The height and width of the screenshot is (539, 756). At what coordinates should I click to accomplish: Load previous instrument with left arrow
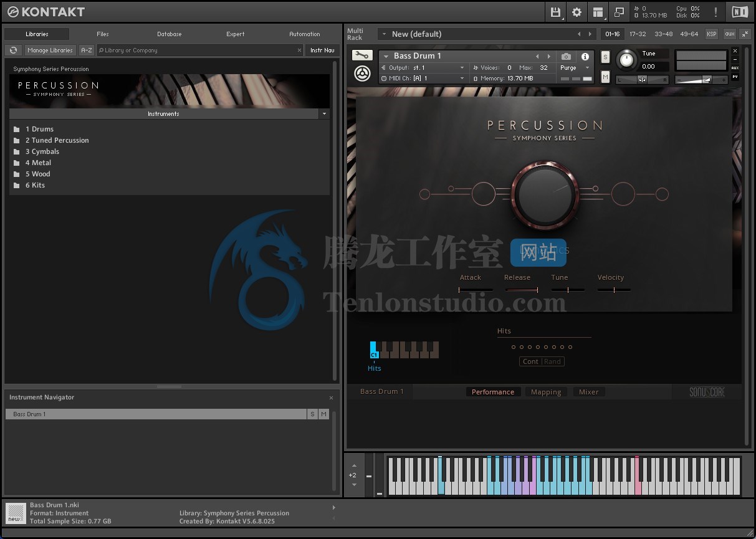537,57
